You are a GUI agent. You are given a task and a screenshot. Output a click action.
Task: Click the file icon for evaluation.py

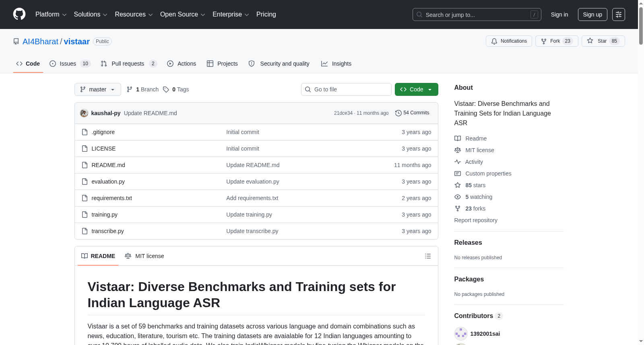tap(85, 182)
